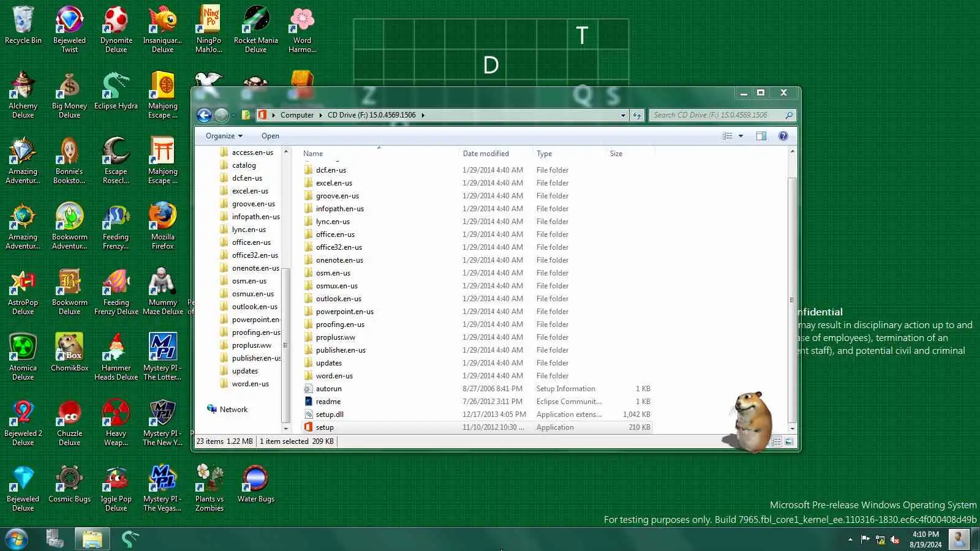The image size is (980, 551).
Task: Select the Word Harmony desktop icon
Action: 302,29
